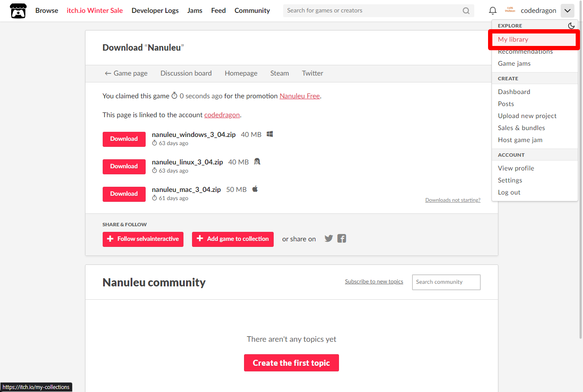Click the Linux penguin platform icon

point(257,161)
